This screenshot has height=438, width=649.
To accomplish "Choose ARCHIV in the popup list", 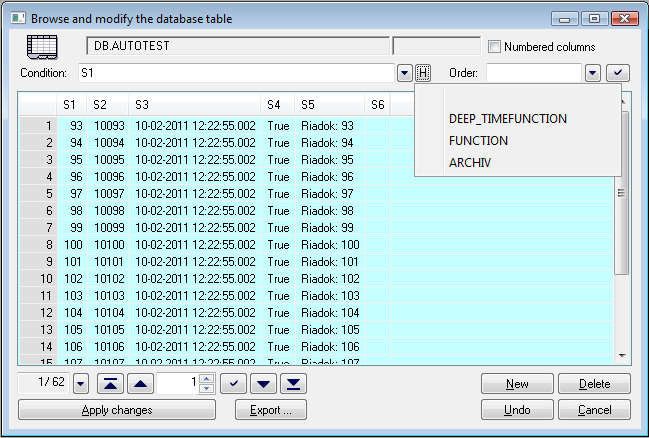I will pyautogui.click(x=470, y=163).
